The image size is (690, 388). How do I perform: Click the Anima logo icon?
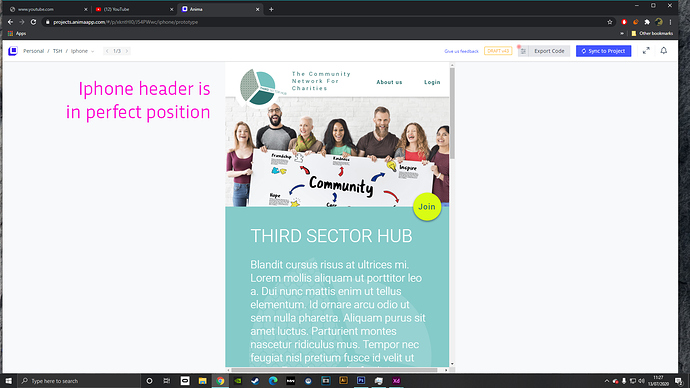(x=13, y=51)
